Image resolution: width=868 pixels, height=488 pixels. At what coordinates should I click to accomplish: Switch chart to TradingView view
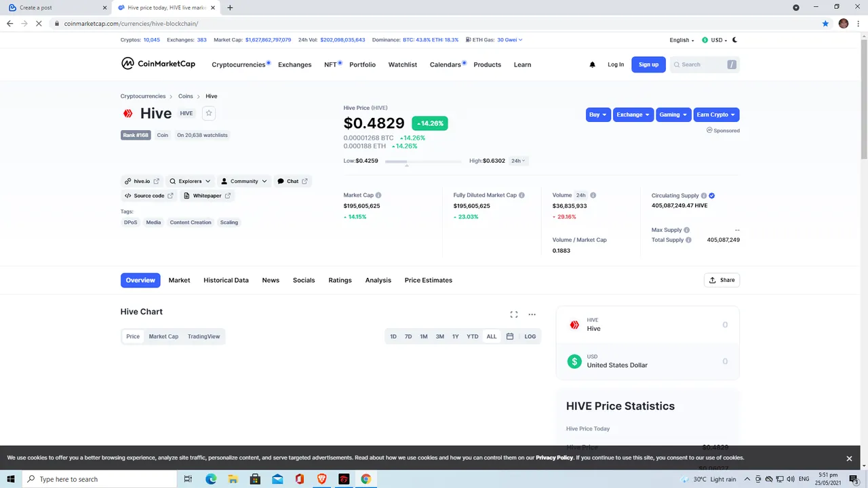203,336
